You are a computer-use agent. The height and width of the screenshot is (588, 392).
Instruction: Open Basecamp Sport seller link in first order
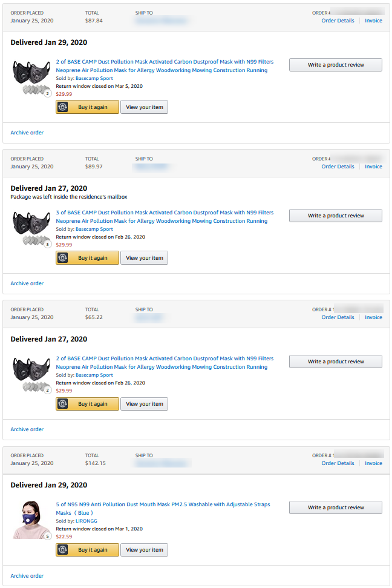pos(94,78)
